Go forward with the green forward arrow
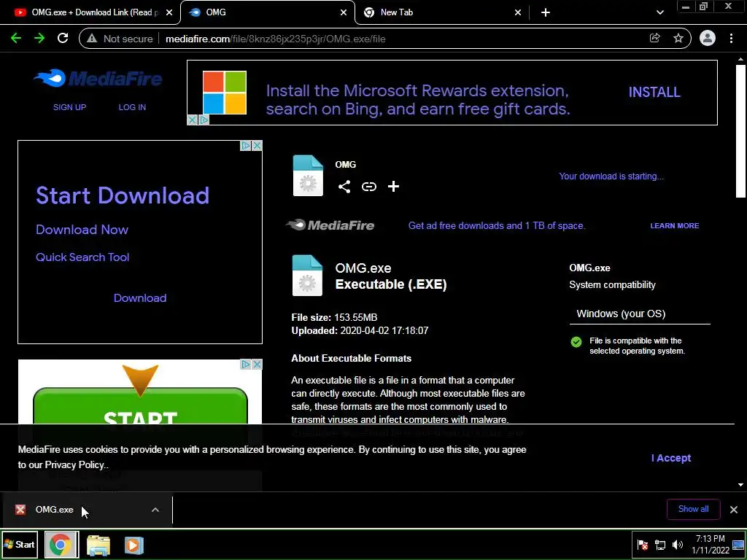This screenshot has height=560, width=747. pos(39,39)
